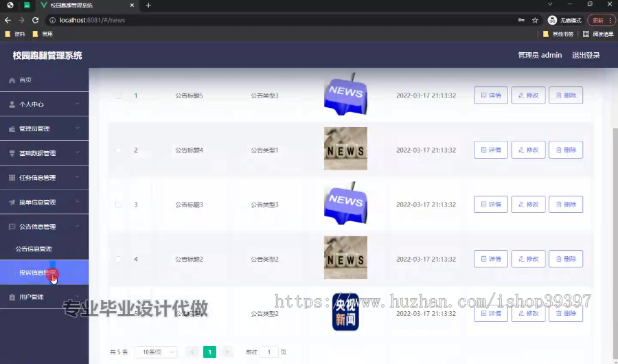Open the 其他书签 bookmarks folder
Image resolution: width=618 pixels, height=364 pixels.
(x=558, y=34)
